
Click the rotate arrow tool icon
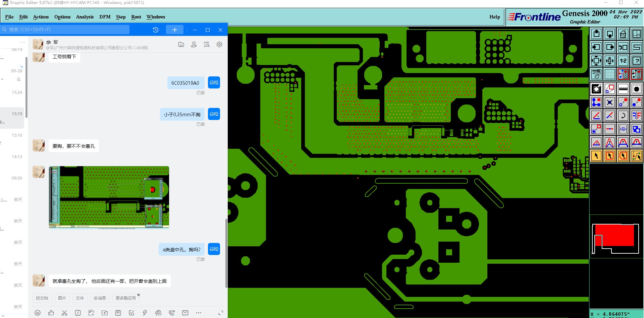[x=623, y=116]
